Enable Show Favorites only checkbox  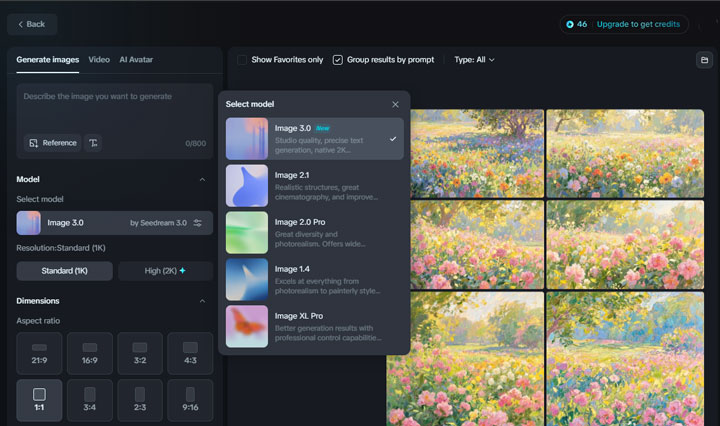(x=242, y=60)
